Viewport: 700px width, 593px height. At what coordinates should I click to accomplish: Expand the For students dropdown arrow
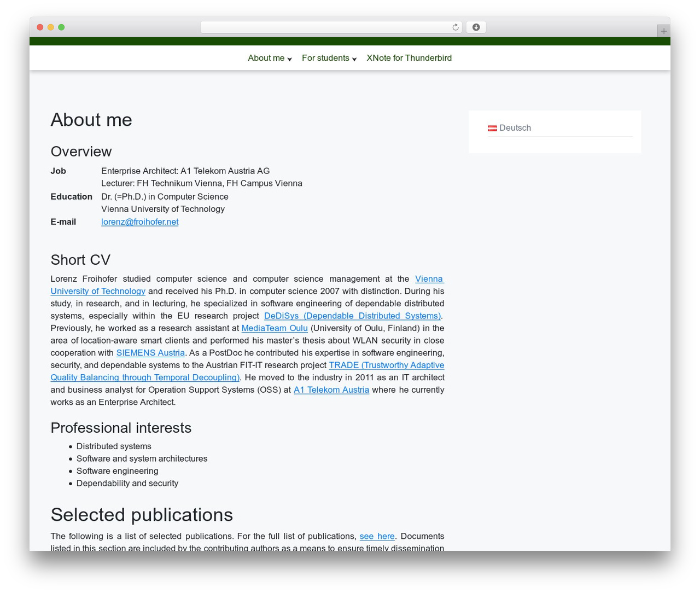[354, 59]
